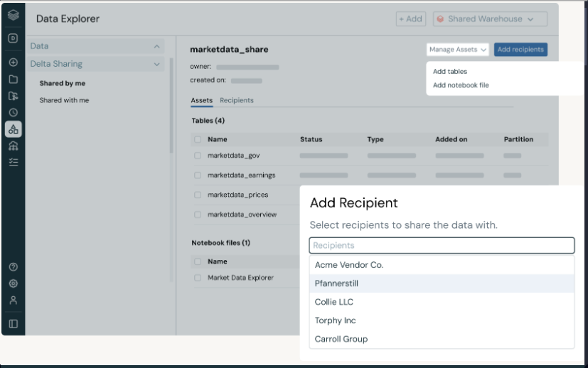Open the user profile icon in sidebar

click(x=13, y=300)
